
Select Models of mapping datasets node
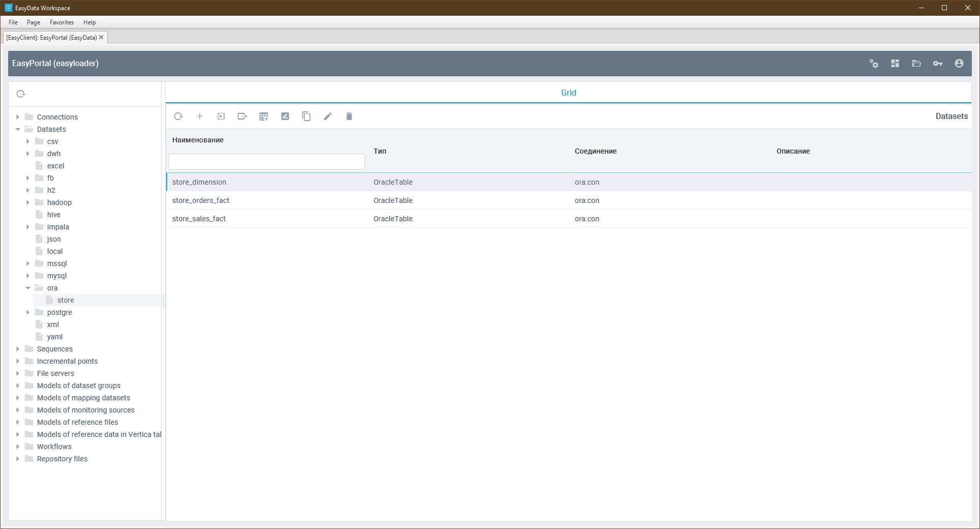coord(83,398)
